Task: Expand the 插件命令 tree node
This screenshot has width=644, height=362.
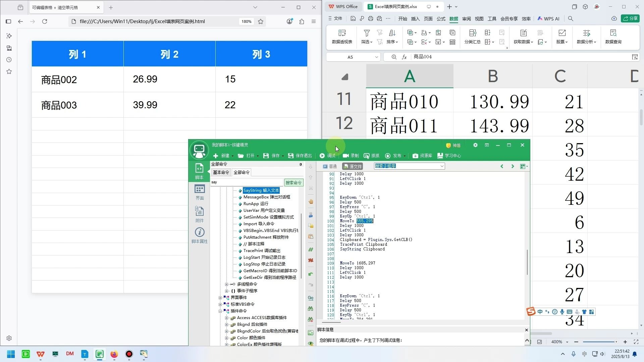Action: coord(220,311)
